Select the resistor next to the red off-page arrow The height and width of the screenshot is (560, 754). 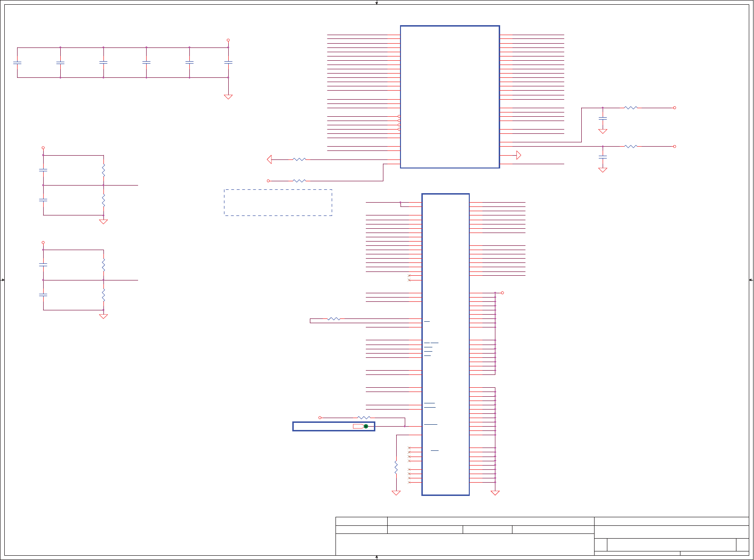[299, 159]
